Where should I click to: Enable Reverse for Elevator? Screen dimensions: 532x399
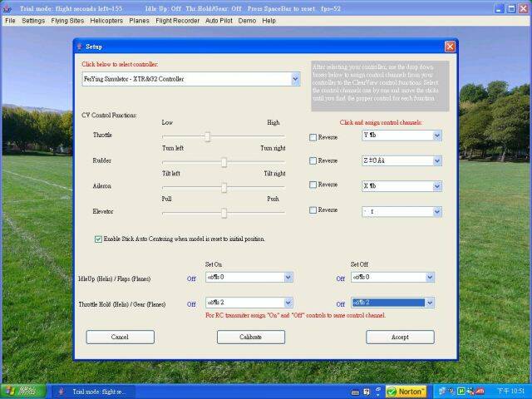tap(313, 210)
